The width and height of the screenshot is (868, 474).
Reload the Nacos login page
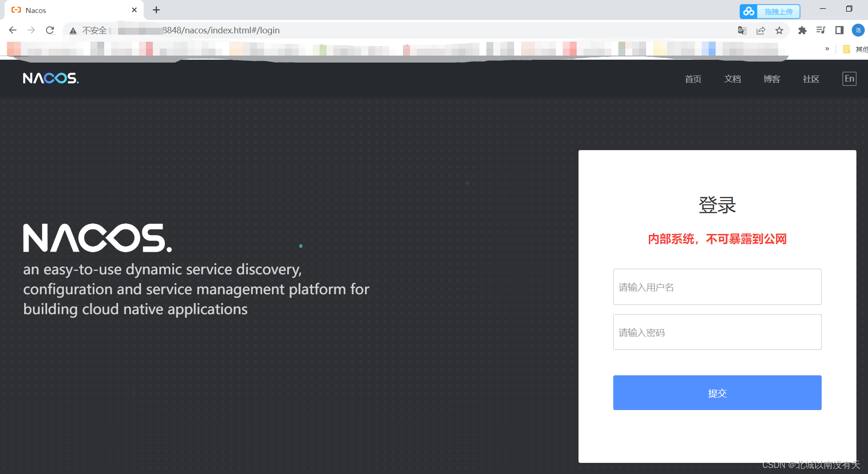coord(50,30)
